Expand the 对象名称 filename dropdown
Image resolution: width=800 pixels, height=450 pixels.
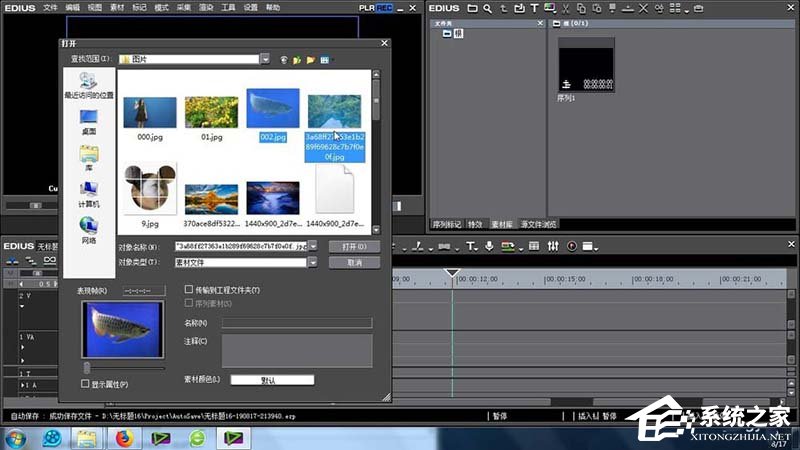click(313, 246)
